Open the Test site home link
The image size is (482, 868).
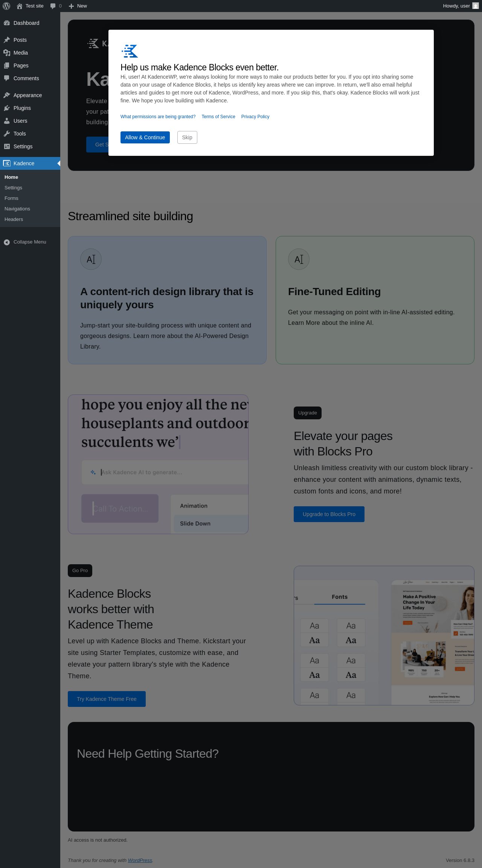pyautogui.click(x=30, y=6)
